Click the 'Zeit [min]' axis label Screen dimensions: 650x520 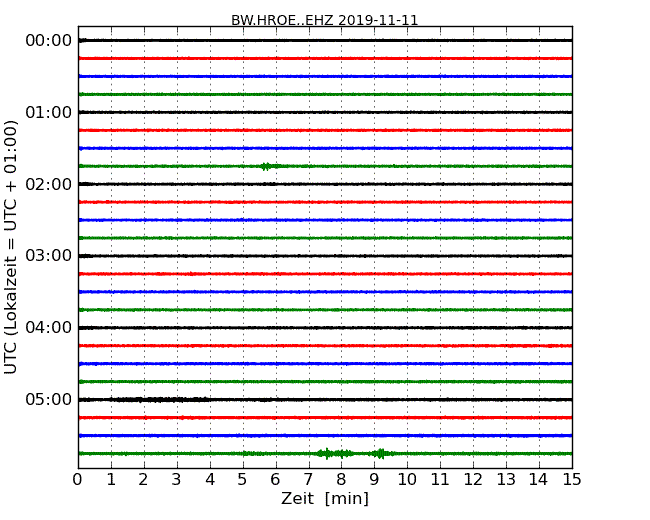pyautogui.click(x=325, y=498)
